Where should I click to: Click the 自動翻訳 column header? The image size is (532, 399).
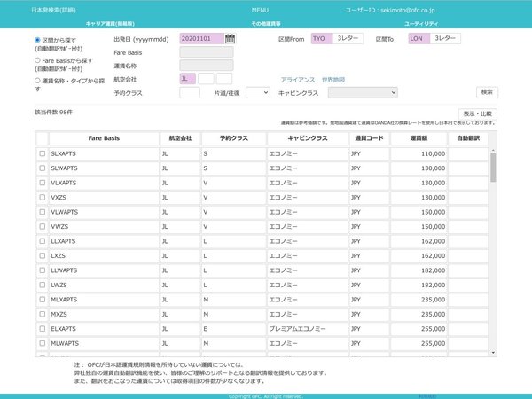(x=468, y=138)
